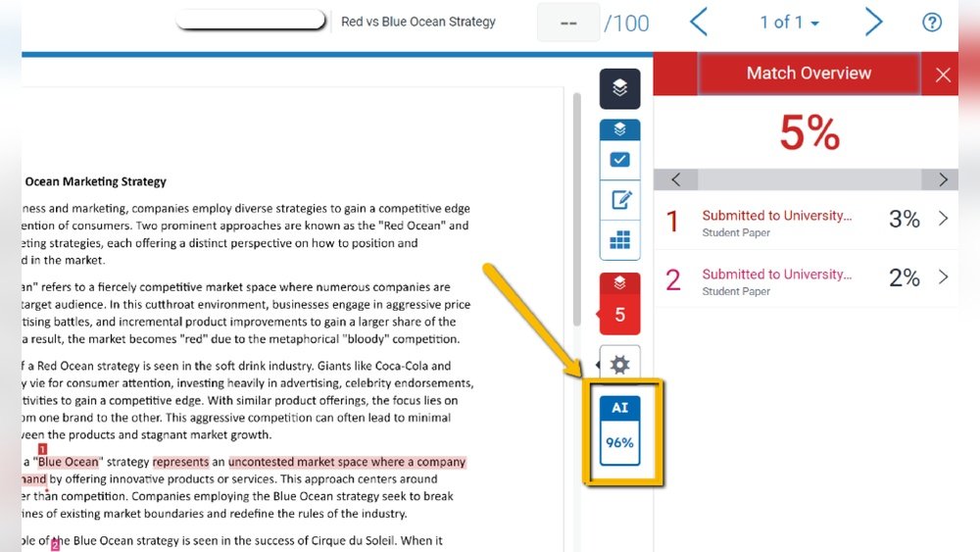Open the AI writing 96% indicator
Viewport: 980px width, 552px height.
pos(619,430)
